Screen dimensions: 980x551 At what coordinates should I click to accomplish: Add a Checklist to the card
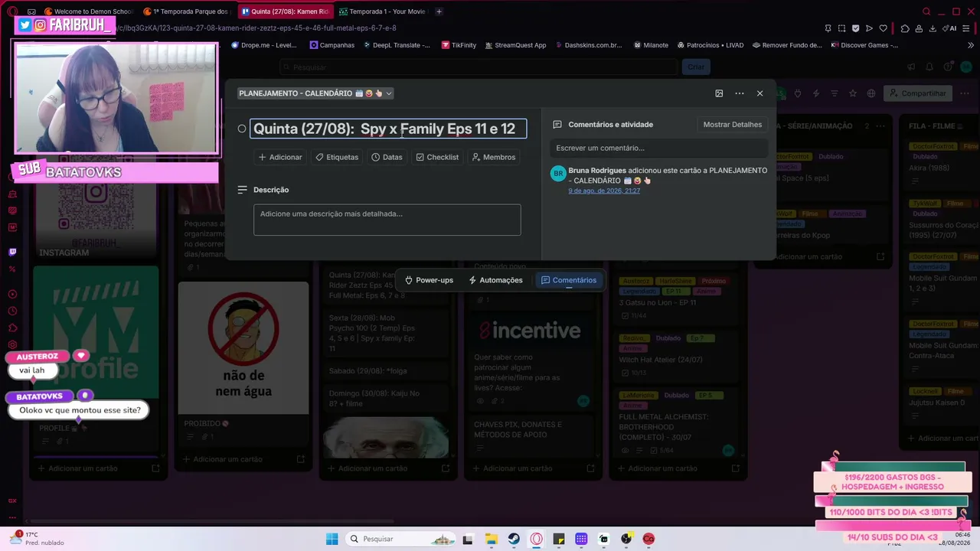pyautogui.click(x=437, y=157)
